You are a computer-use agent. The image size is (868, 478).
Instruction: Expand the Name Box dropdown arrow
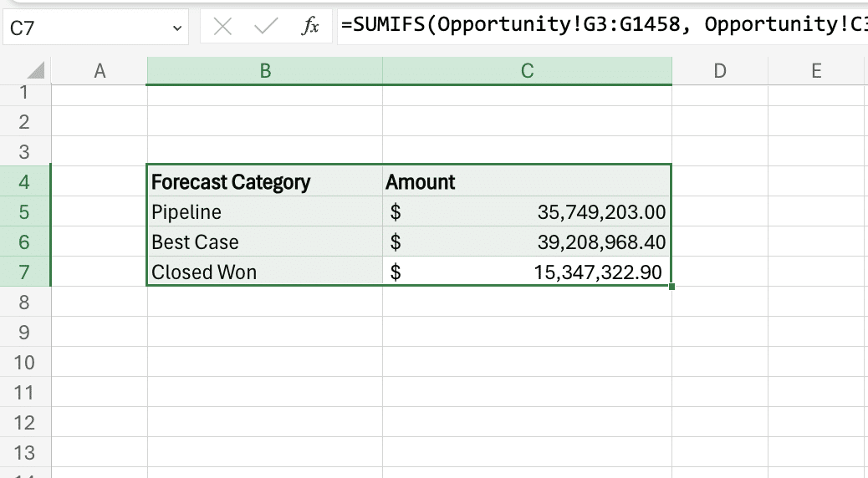(x=176, y=28)
